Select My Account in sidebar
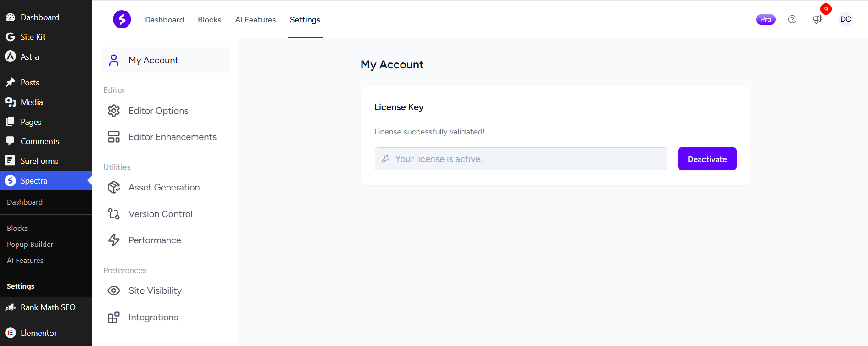 (153, 60)
